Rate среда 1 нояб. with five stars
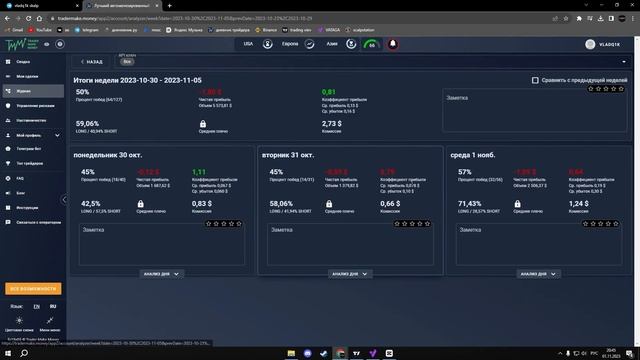The width and height of the screenshot is (640, 360). click(616, 224)
